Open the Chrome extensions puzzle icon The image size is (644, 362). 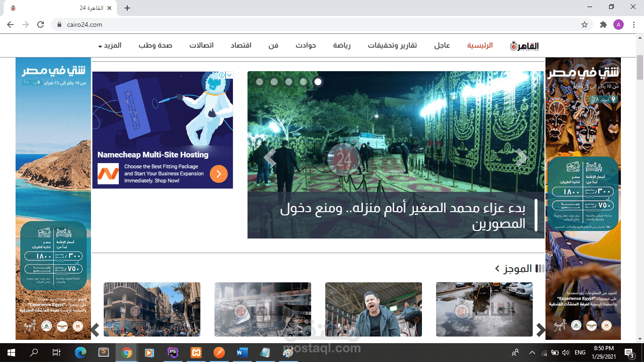point(603,25)
